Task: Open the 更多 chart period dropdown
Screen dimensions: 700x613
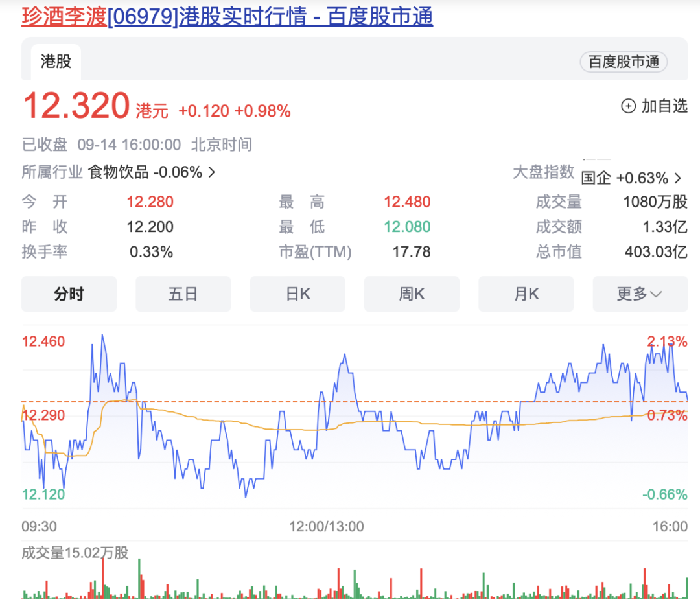Action: pyautogui.click(x=640, y=294)
